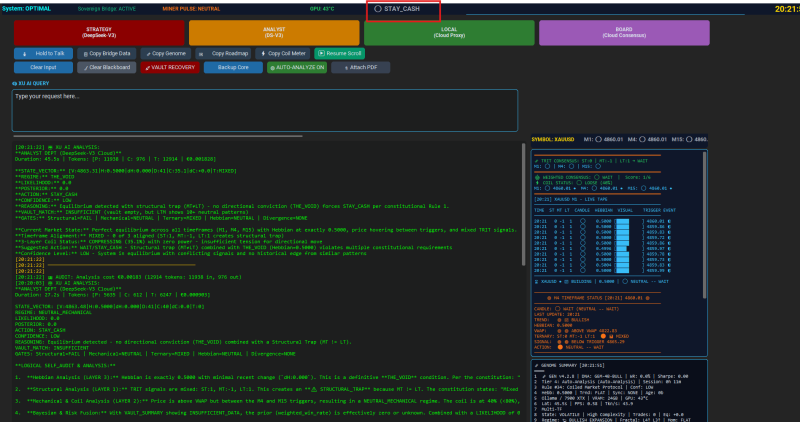Copy bridge data with Copy Bridge Data
Image resolution: width=800 pixels, height=422 pixels.
click(x=107, y=54)
